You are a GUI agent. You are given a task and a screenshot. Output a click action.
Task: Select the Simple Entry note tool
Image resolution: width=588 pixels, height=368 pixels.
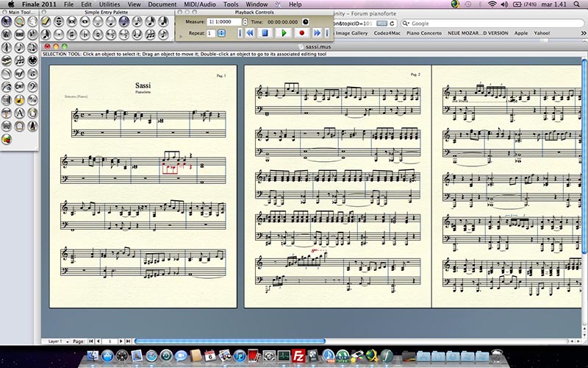20,48
